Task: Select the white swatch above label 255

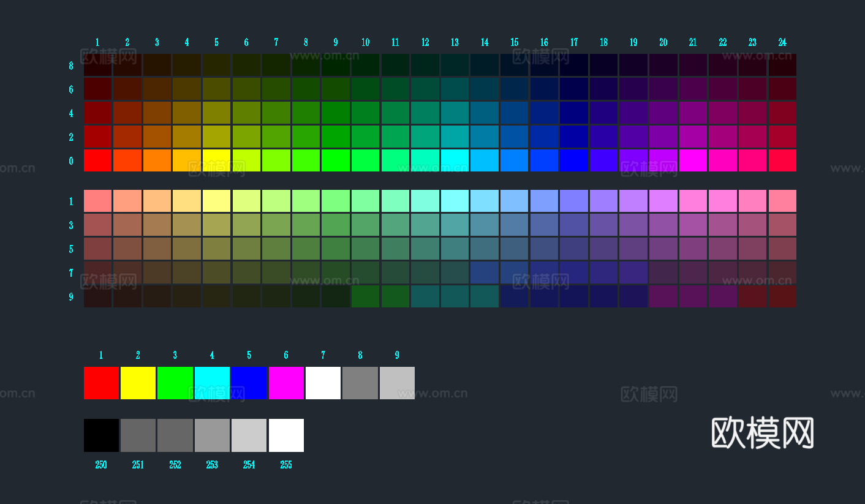Action: pyautogui.click(x=286, y=435)
